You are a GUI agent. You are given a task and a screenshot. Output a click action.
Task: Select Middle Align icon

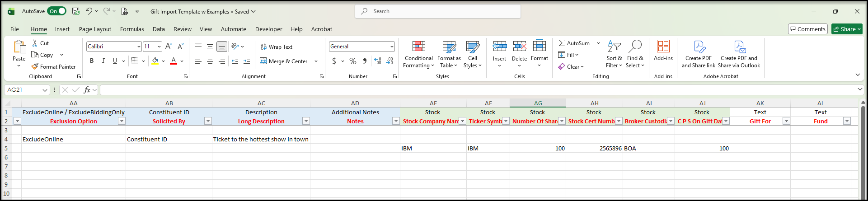210,46
